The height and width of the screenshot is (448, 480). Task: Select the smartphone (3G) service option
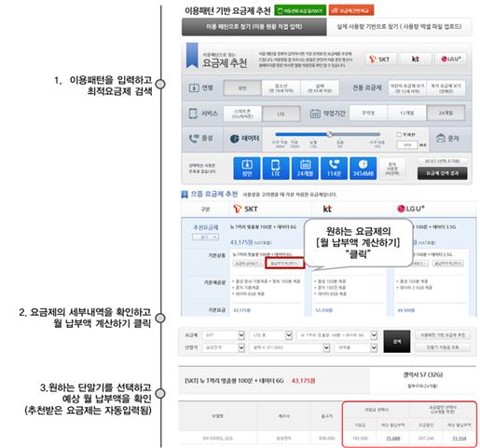pos(242,114)
